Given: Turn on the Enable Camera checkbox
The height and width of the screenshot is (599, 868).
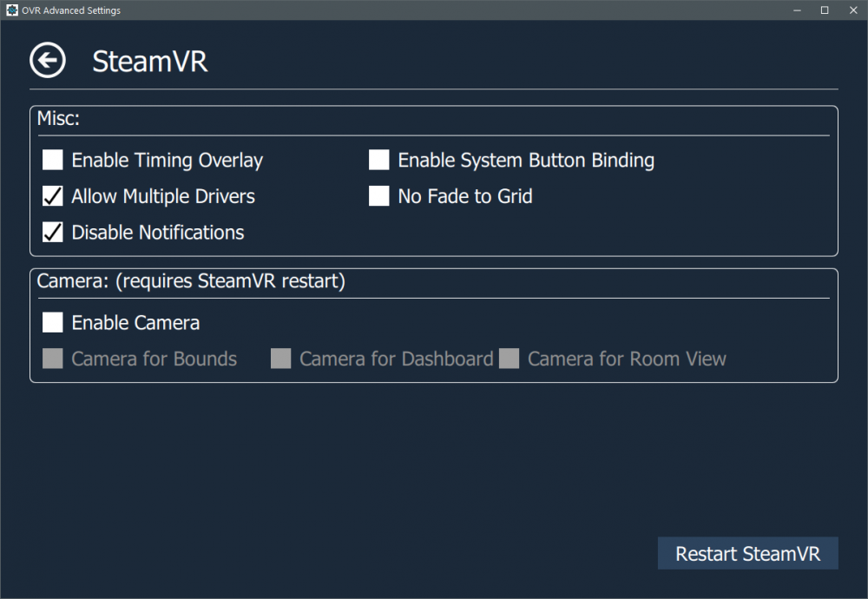Looking at the screenshot, I should pos(53,322).
